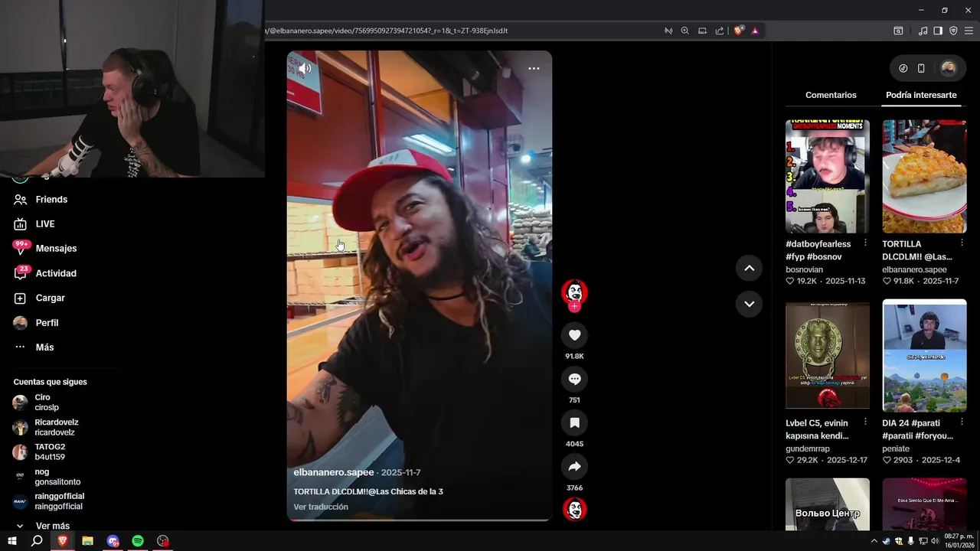Mute the TikTok video sound

(x=304, y=68)
